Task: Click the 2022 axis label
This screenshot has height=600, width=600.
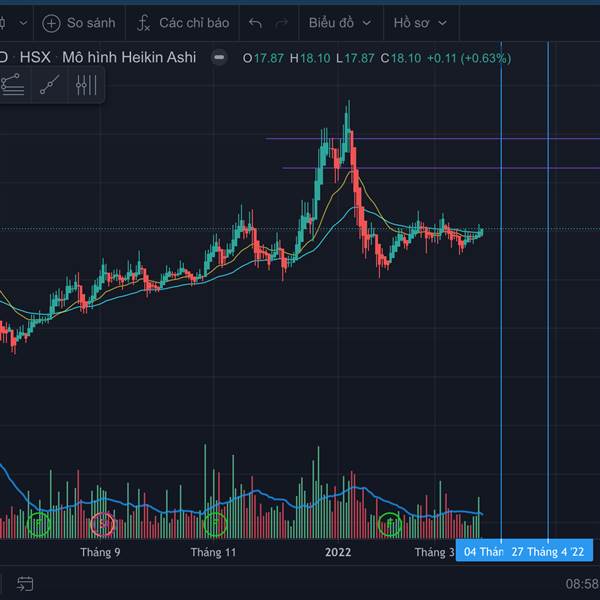Action: click(x=338, y=552)
